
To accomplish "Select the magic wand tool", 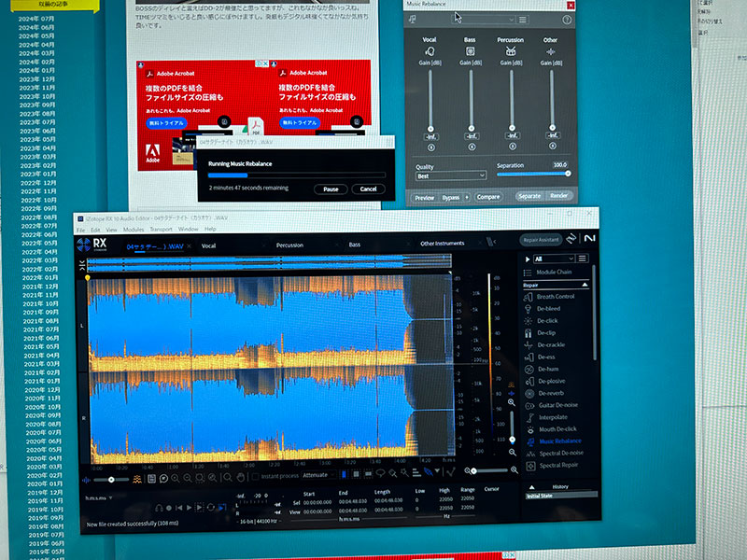I will point(404,472).
